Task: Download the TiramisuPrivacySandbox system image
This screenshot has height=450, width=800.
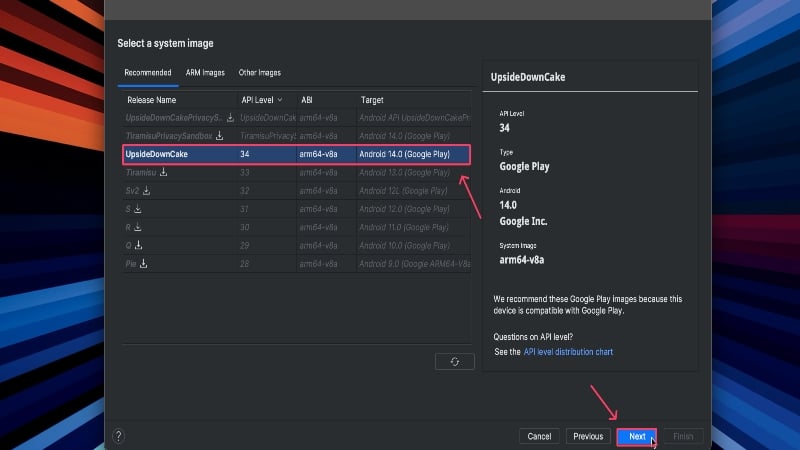Action: click(219, 136)
